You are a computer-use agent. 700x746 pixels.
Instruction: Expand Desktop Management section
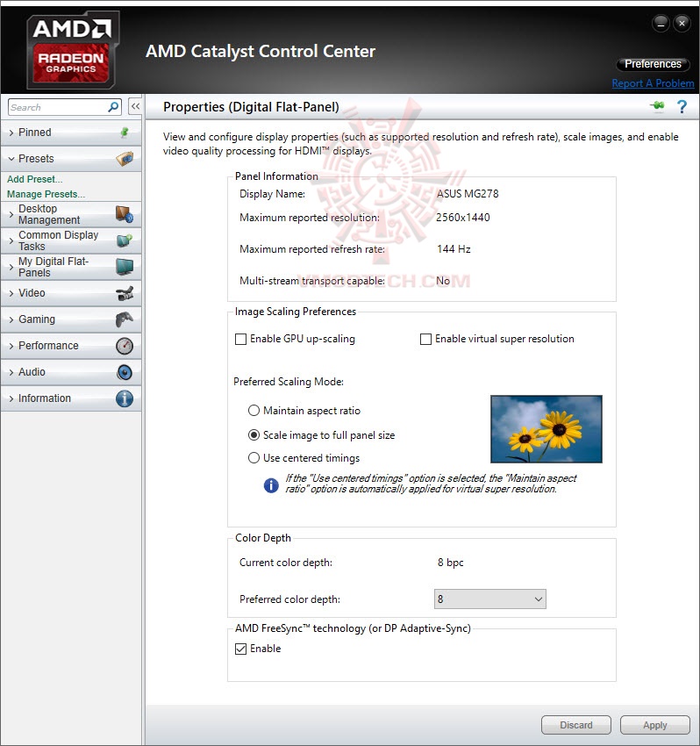pyautogui.click(x=11, y=214)
